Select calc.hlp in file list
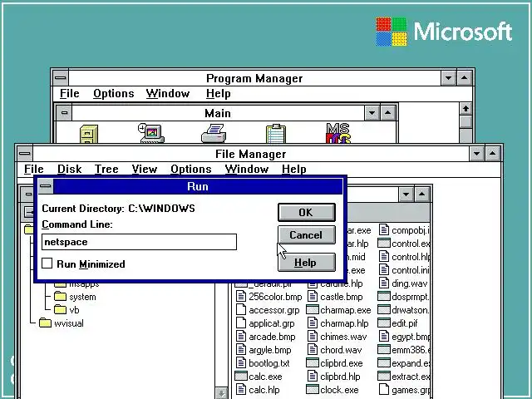Screen dimensions: 532x399 tap(264, 390)
